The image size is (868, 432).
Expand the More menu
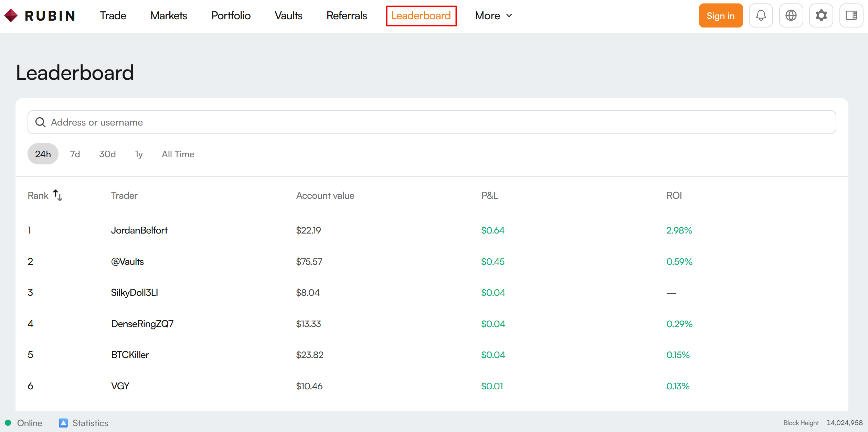pos(494,16)
